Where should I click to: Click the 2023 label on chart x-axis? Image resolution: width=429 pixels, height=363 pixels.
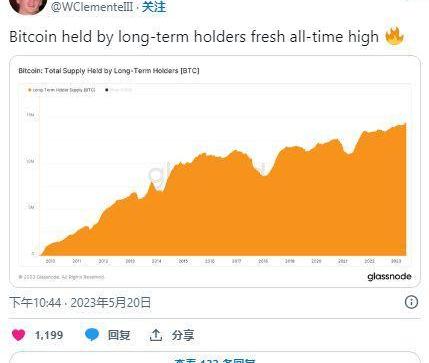coord(396,261)
